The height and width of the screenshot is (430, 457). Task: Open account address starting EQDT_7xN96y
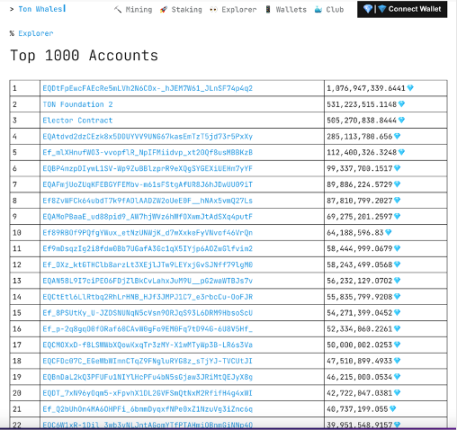pyautogui.click(x=147, y=393)
